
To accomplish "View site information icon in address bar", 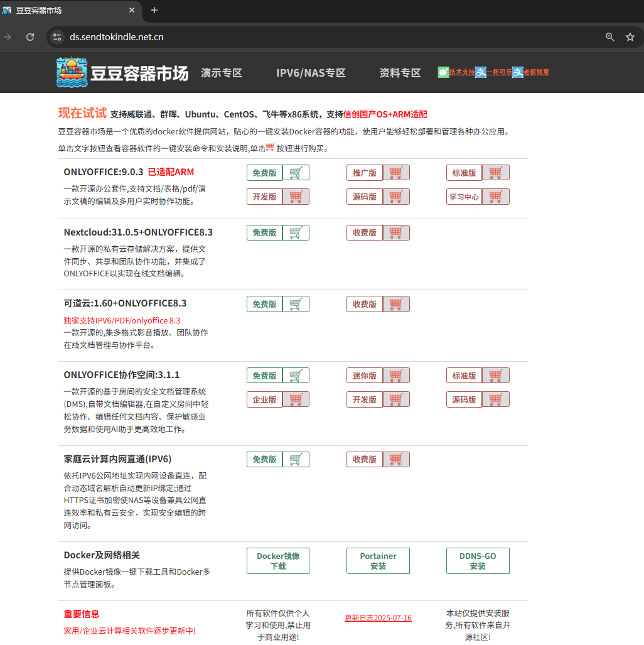I will pos(57,37).
